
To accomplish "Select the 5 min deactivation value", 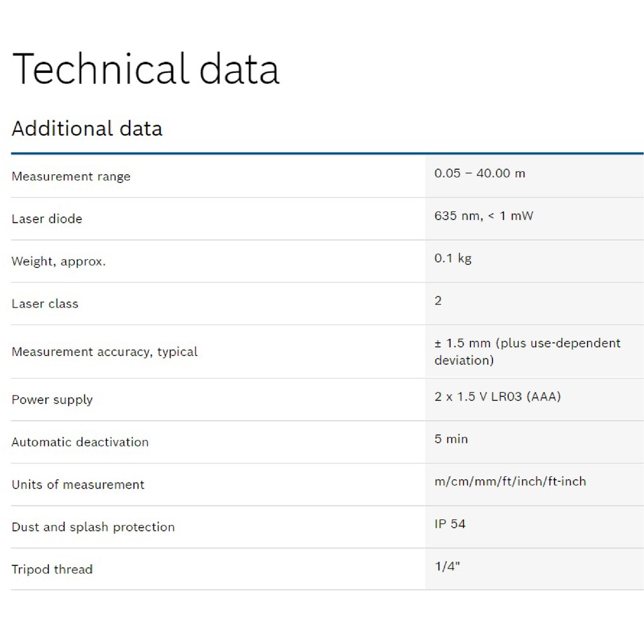I will pos(451,439).
